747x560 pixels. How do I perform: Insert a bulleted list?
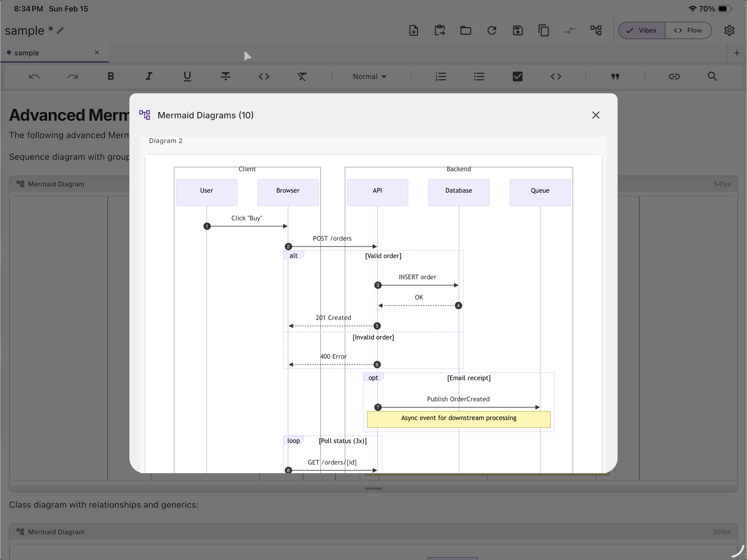click(479, 77)
